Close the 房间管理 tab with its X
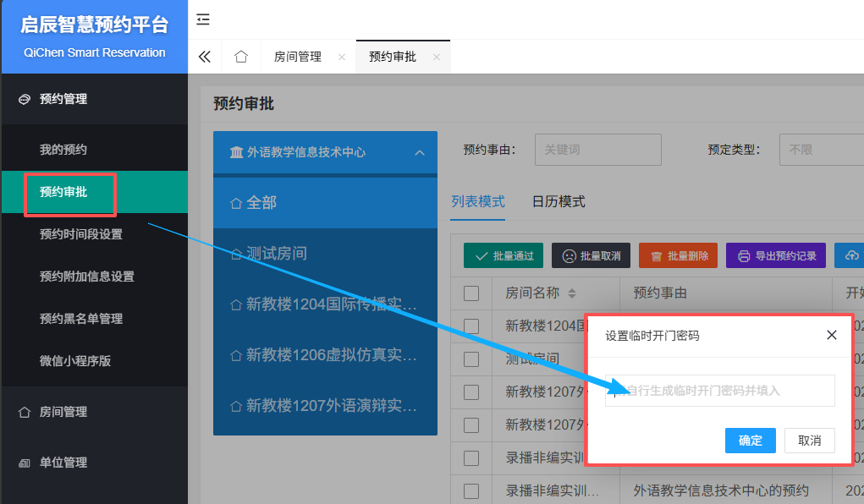 (x=341, y=58)
